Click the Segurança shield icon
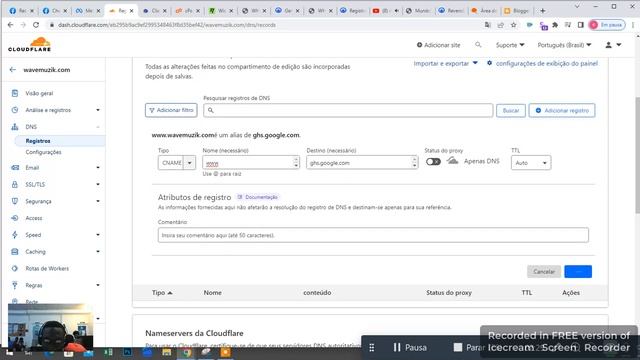This screenshot has height=360, width=640. point(15,201)
